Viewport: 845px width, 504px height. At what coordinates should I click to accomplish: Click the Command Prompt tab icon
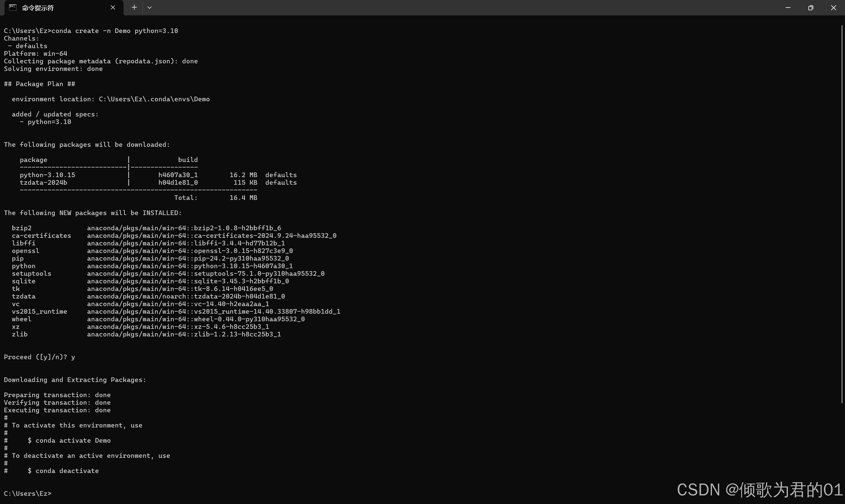(x=13, y=8)
